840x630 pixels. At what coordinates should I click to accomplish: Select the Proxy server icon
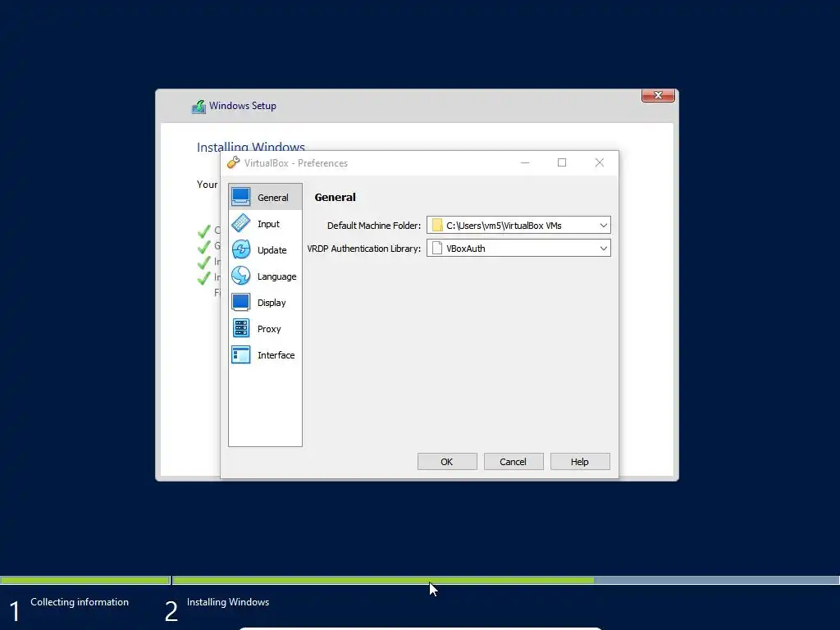[240, 328]
